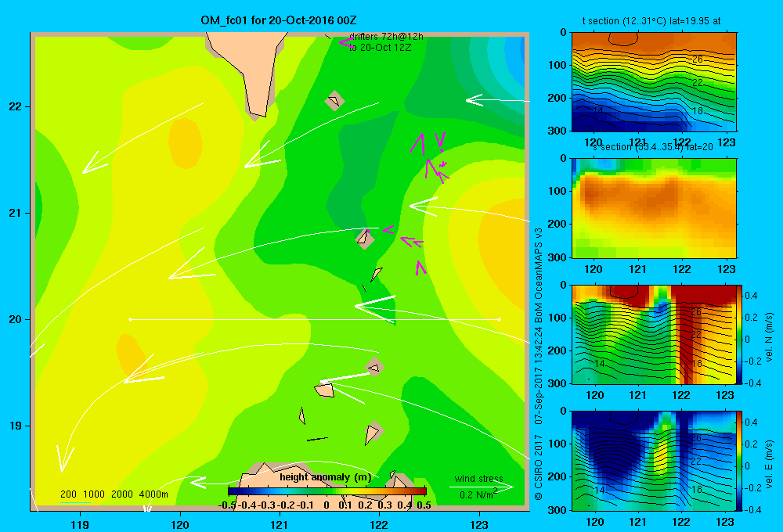Click the 'drifters 72h@12h' label

coord(386,37)
